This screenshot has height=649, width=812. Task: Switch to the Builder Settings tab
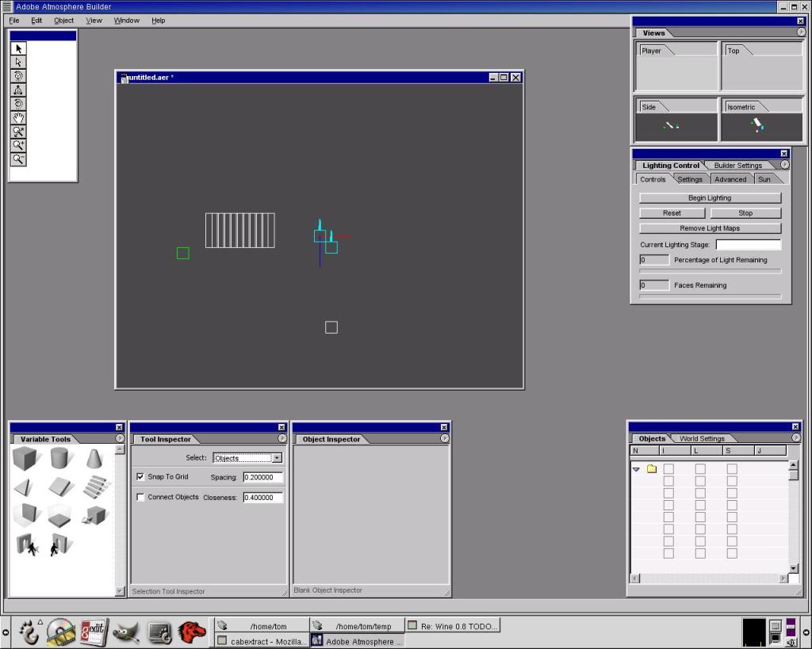[738, 166]
